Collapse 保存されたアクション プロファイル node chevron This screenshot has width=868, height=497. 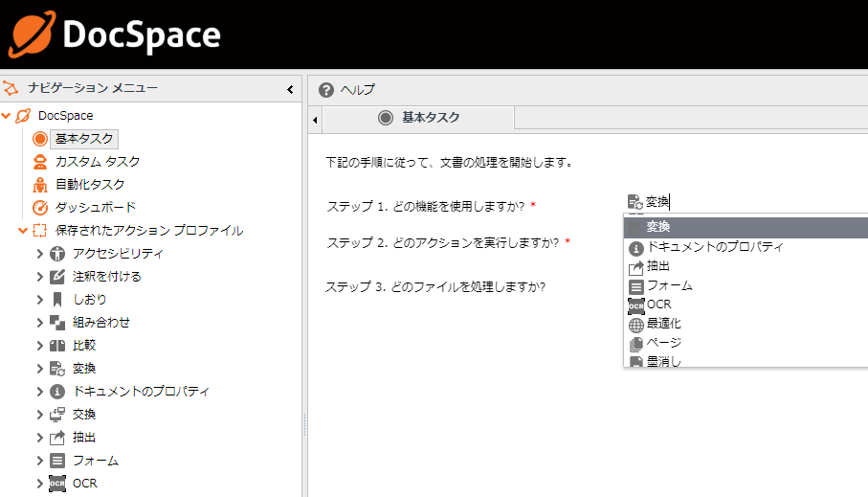point(23,231)
